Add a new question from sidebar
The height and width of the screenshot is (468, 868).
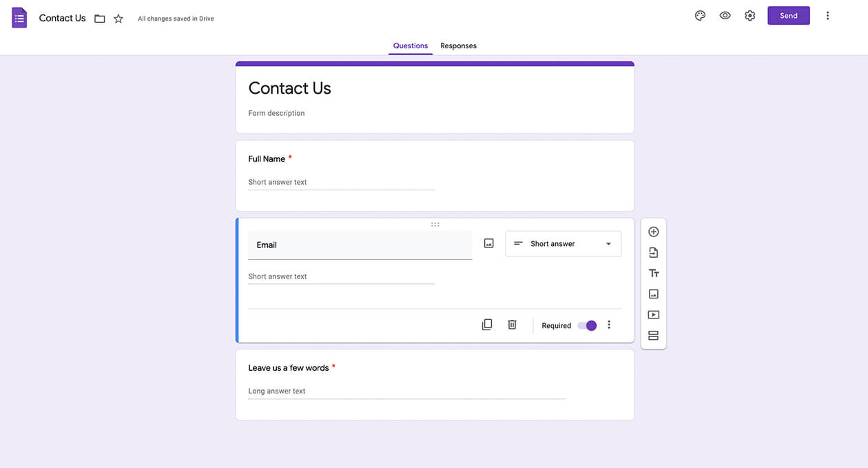pos(654,232)
